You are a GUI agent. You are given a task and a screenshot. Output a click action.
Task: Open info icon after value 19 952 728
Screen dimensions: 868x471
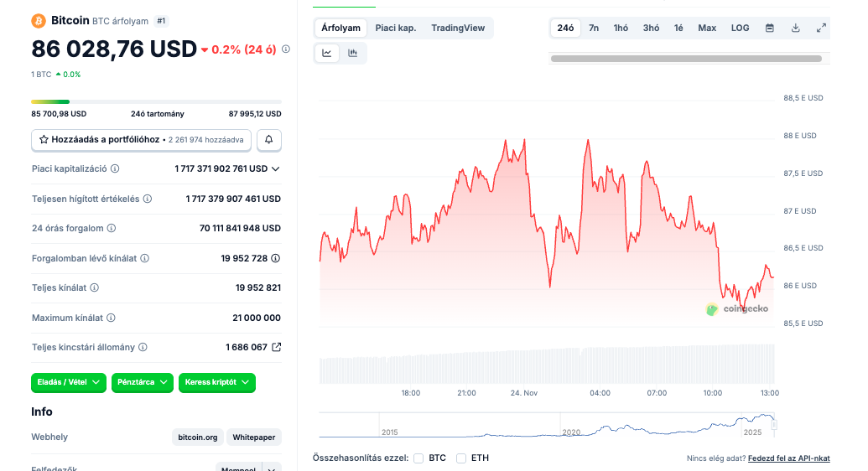pyautogui.click(x=276, y=258)
